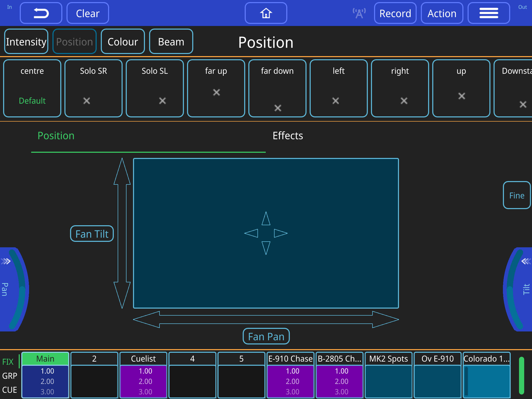Open the hamburger menu icon
The height and width of the screenshot is (399, 532).
(489, 13)
